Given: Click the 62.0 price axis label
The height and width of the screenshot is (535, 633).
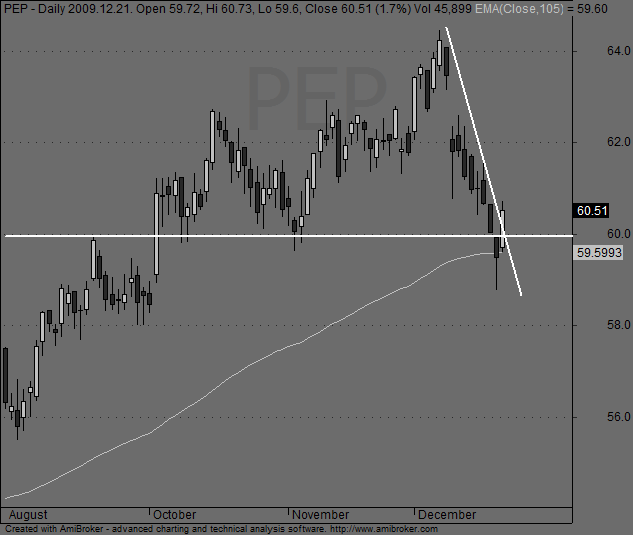Looking at the screenshot, I should (x=618, y=142).
